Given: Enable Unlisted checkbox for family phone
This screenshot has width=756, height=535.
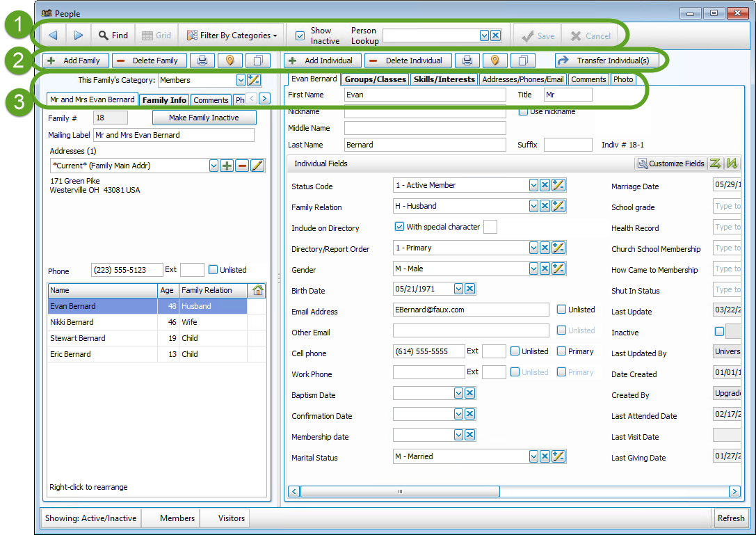Looking at the screenshot, I should pyautogui.click(x=214, y=270).
